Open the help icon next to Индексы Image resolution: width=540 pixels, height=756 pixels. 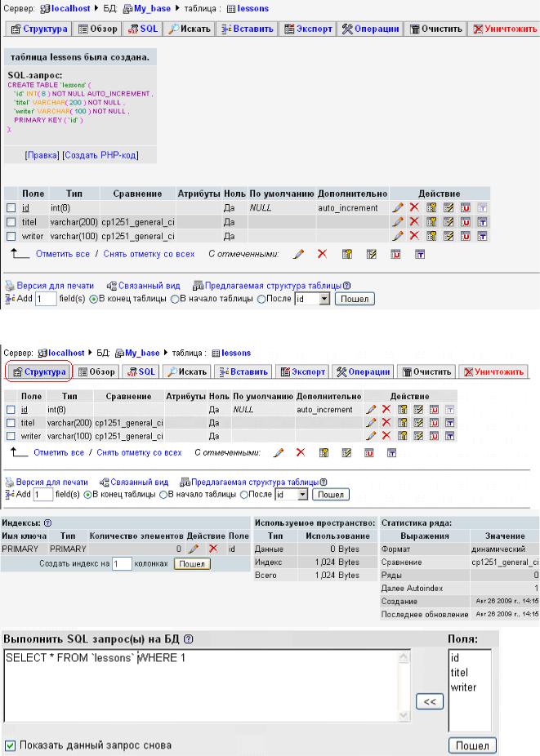47,523
